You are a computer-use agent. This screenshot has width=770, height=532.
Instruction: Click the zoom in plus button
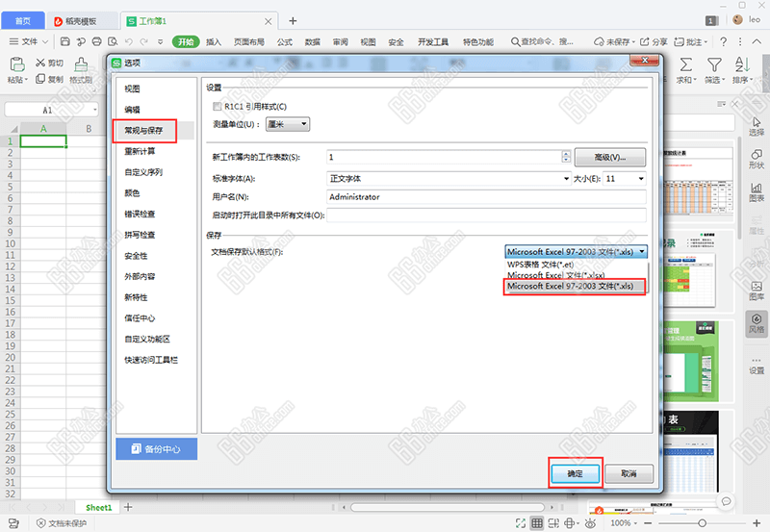[757, 523]
